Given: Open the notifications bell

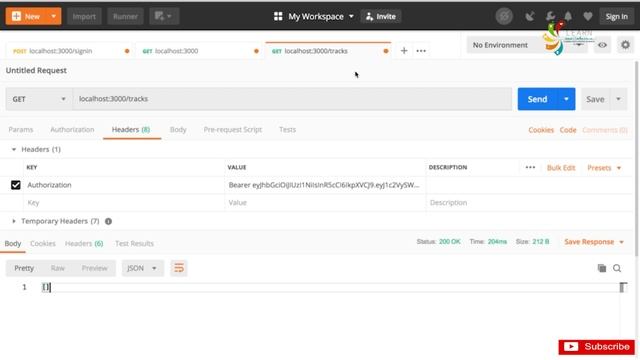Looking at the screenshot, I should pos(568,16).
